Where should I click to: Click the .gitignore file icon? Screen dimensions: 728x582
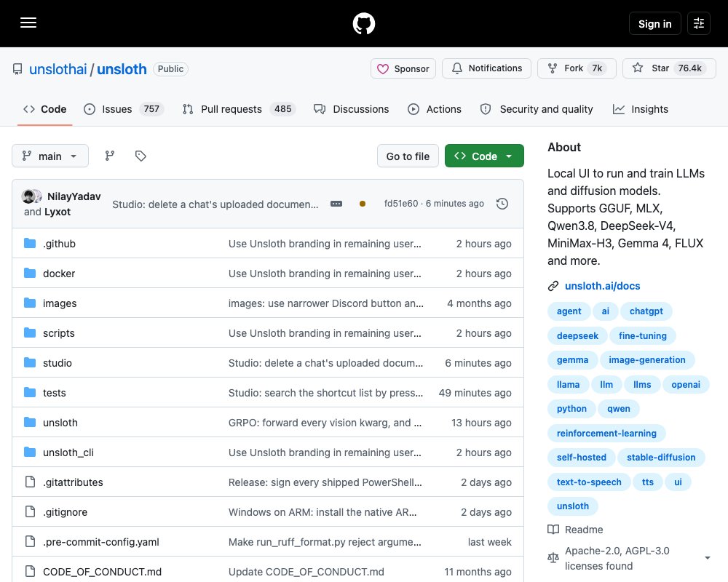tap(30, 511)
